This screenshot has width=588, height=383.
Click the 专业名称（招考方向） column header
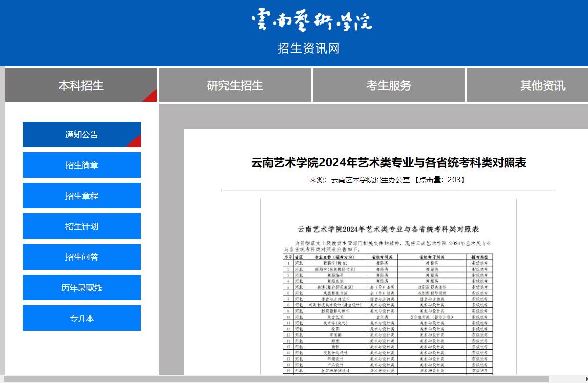coord(334,257)
